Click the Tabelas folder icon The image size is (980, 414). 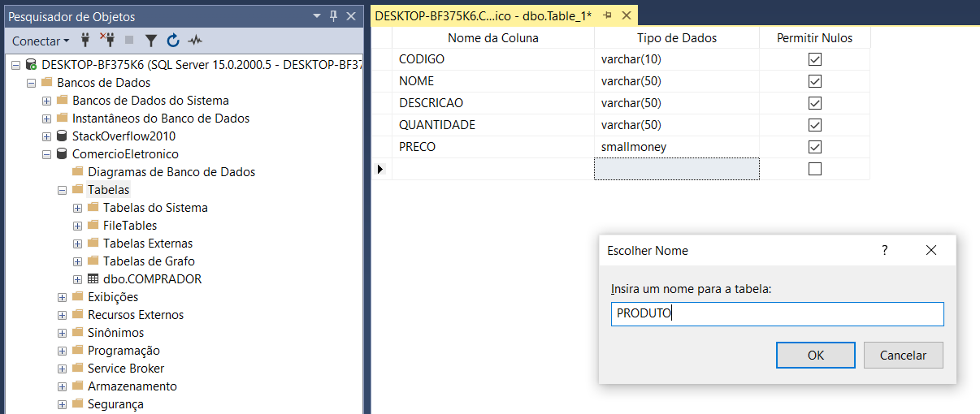(x=77, y=189)
